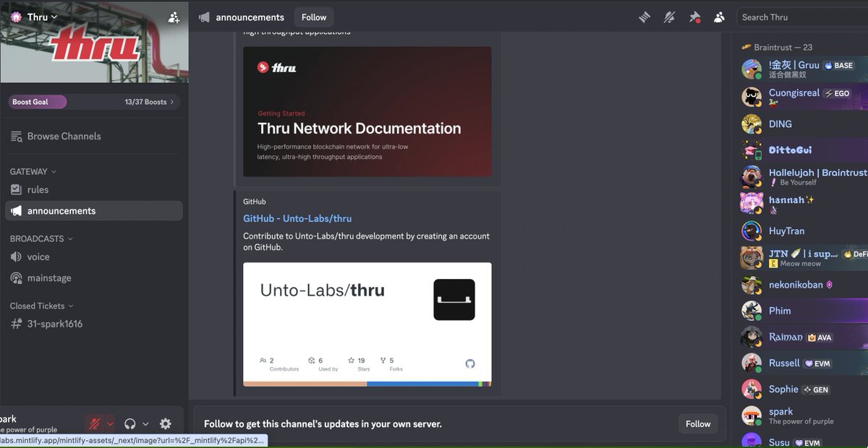Viewport: 868px width, 448px height.
Task: Unmute the microphone icon
Action: click(93, 424)
